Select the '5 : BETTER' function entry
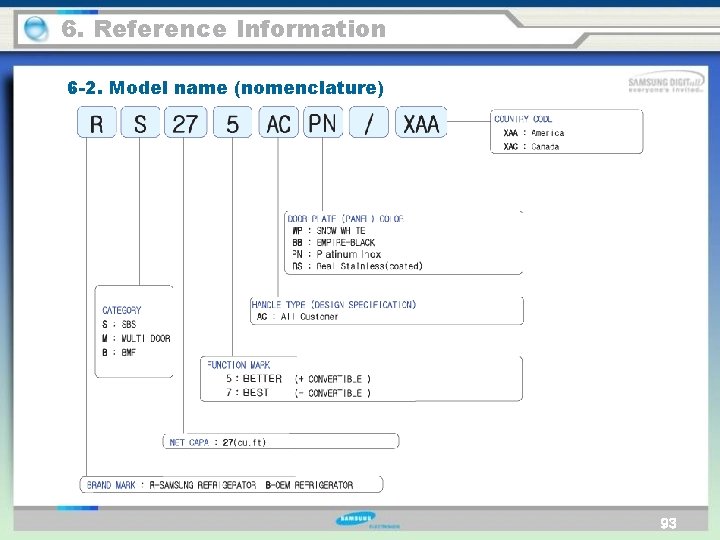720x540 pixels. click(254, 379)
